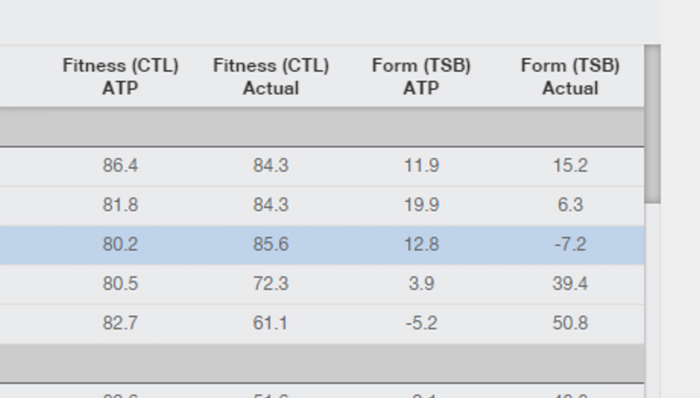Click the scrollbar track below the thumb

653,300
